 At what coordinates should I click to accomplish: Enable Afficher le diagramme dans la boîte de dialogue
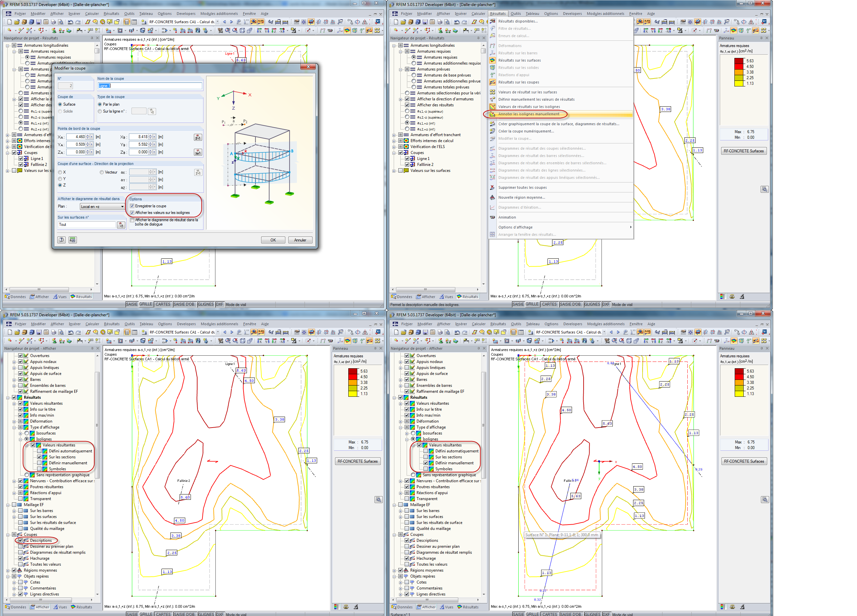(x=132, y=220)
